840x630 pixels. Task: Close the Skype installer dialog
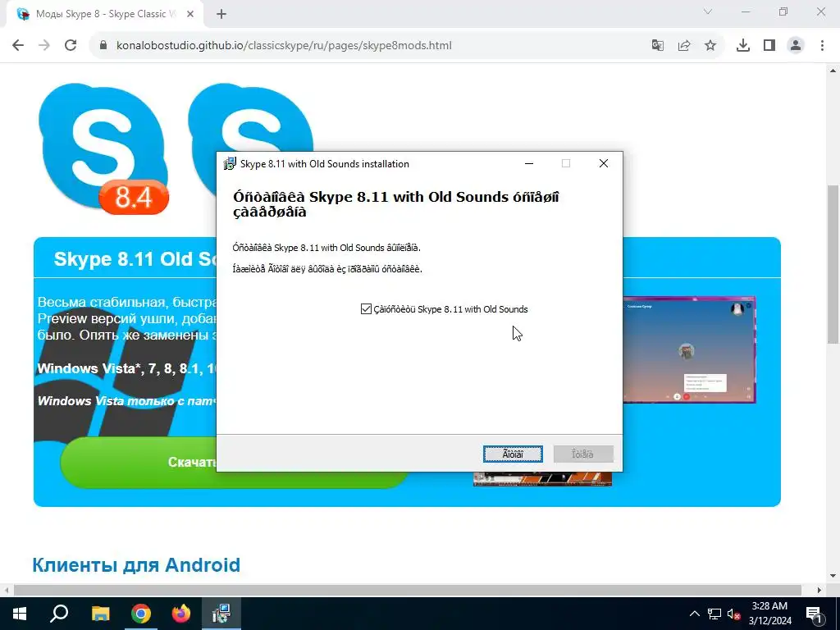604,163
